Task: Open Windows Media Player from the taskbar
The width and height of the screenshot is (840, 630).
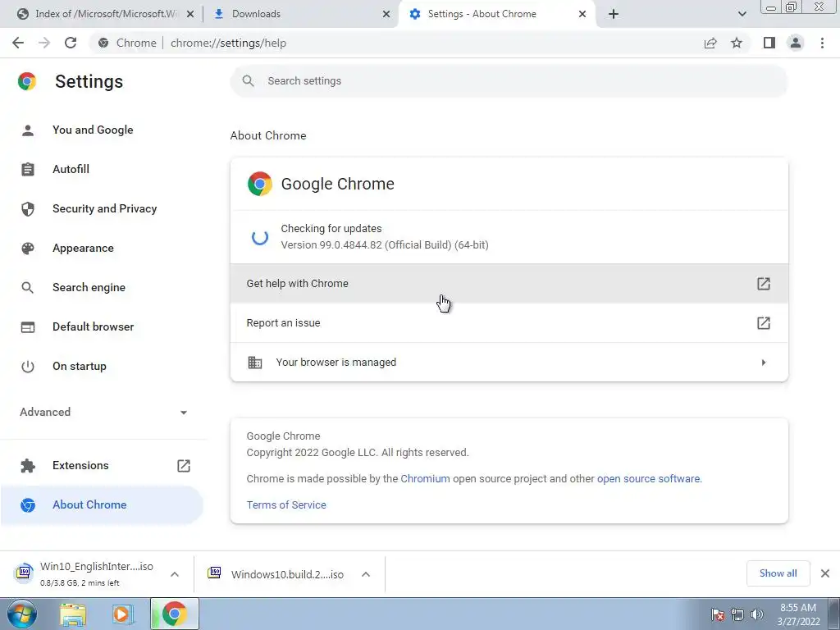Action: 123,614
